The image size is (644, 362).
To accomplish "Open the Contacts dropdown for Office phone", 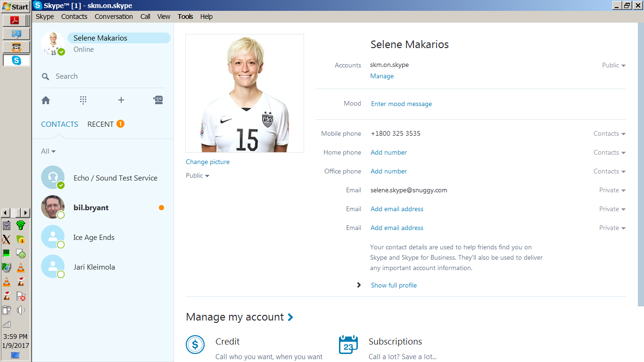I will tap(609, 172).
